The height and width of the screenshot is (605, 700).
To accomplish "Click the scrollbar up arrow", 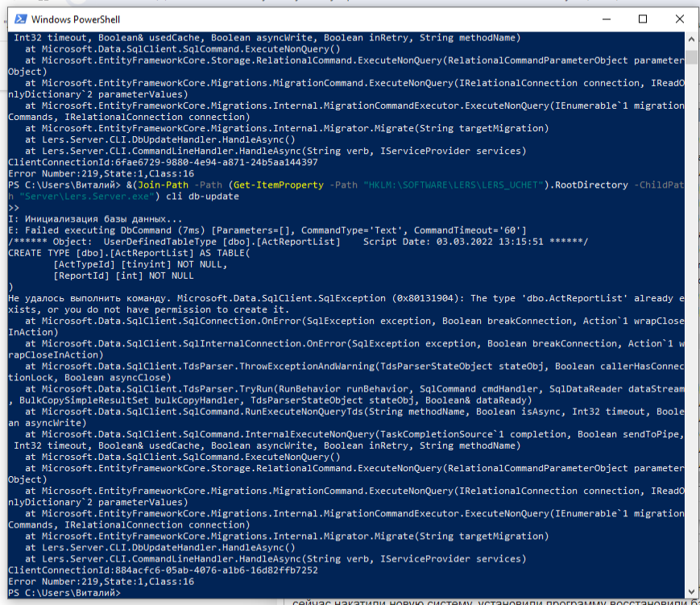I will click(x=691, y=39).
